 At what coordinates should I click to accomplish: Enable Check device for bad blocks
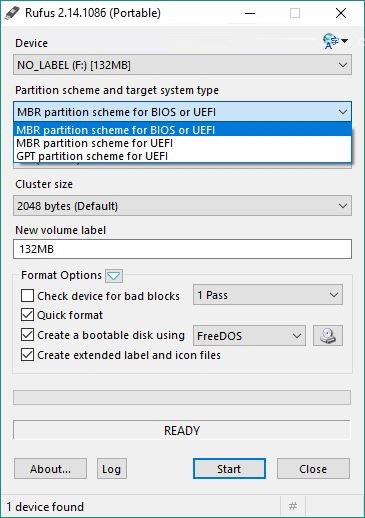tap(27, 296)
